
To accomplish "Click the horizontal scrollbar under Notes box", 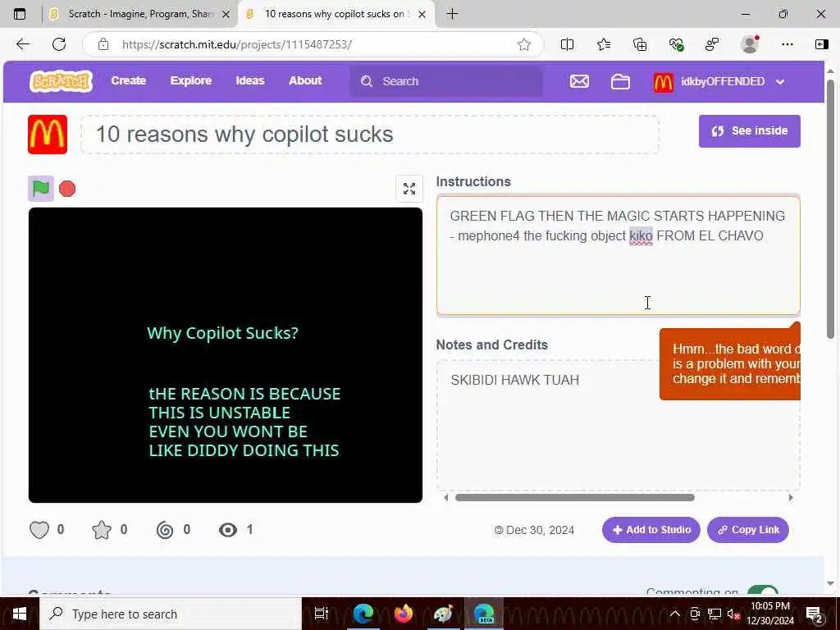I will (574, 498).
